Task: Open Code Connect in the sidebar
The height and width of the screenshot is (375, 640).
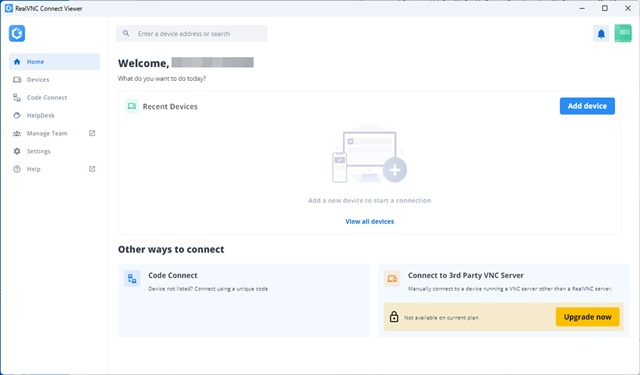Action: [x=54, y=98]
